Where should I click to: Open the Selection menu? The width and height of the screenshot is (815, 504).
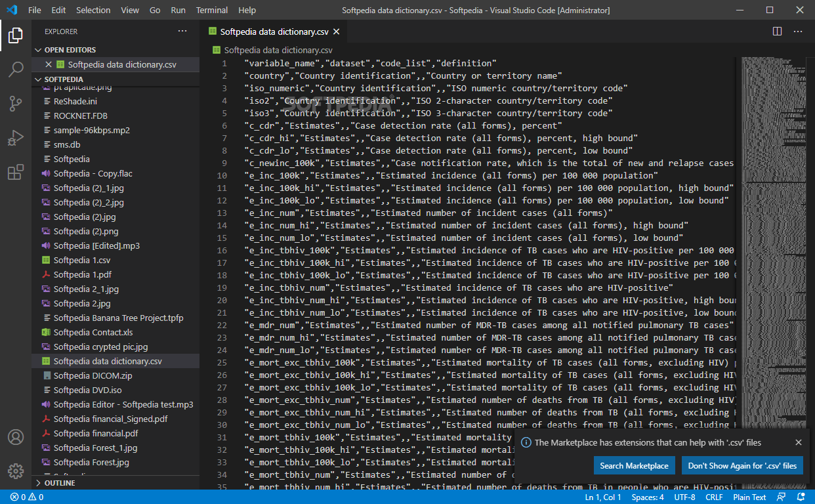(93, 10)
